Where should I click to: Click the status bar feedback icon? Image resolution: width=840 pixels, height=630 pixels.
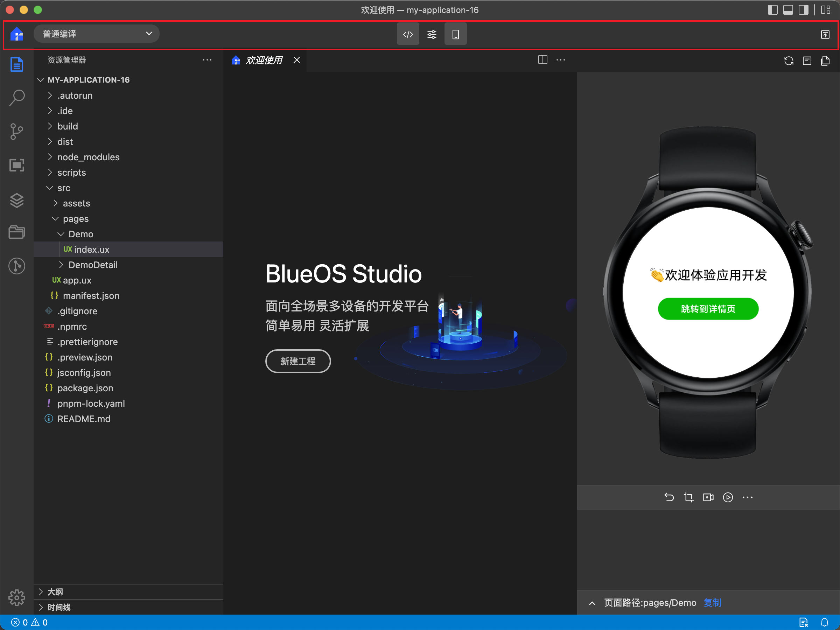tap(804, 622)
